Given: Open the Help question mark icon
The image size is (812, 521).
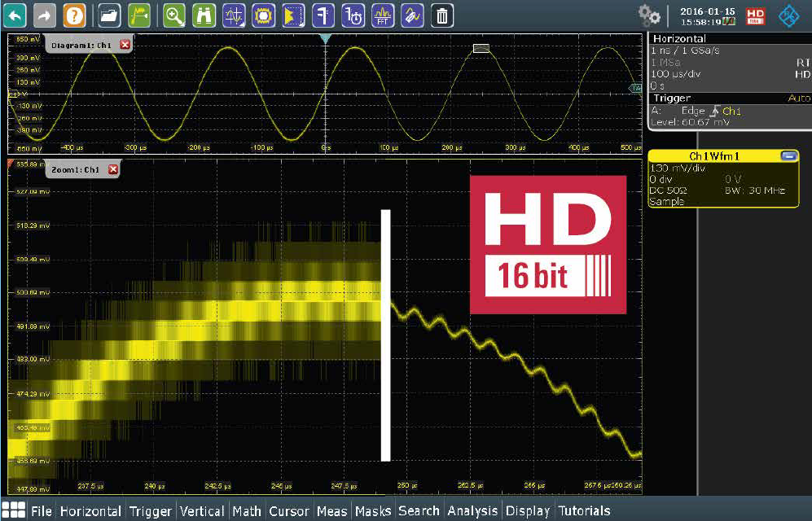Looking at the screenshot, I should [74, 15].
